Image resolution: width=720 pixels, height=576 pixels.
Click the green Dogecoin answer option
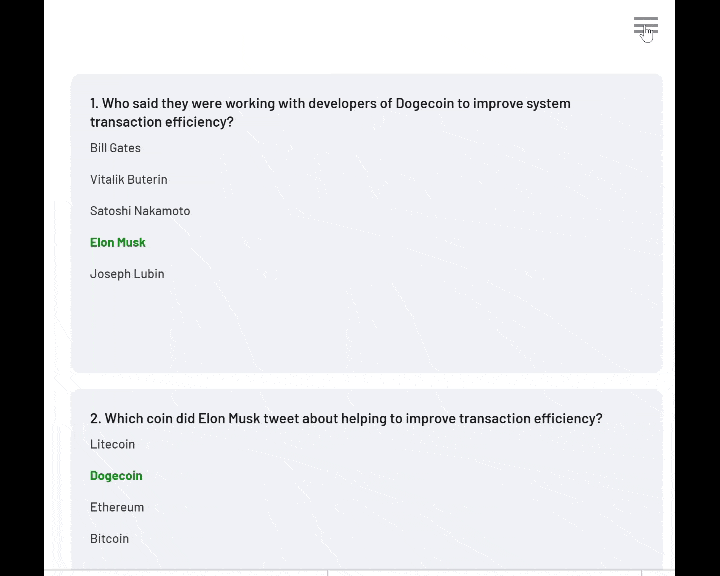pyautogui.click(x=116, y=475)
